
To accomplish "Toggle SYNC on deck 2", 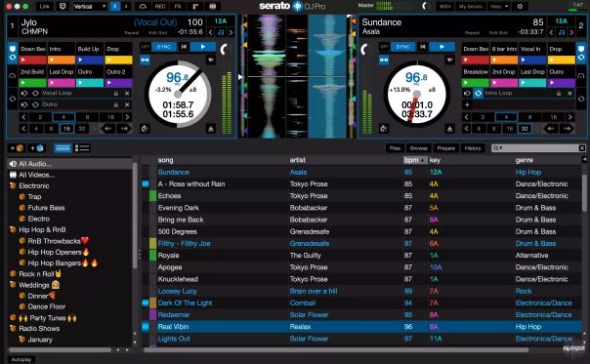I will coord(402,47).
